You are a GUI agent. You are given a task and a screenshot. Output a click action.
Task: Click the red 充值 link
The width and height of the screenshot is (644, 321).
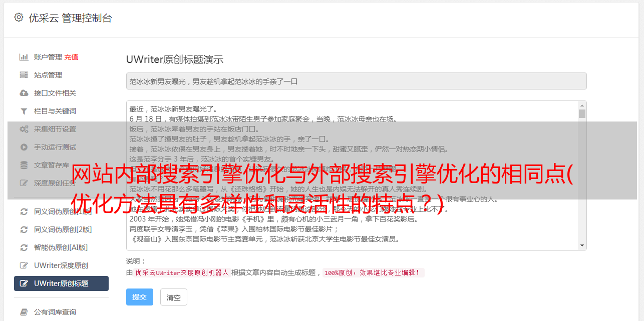(71, 57)
